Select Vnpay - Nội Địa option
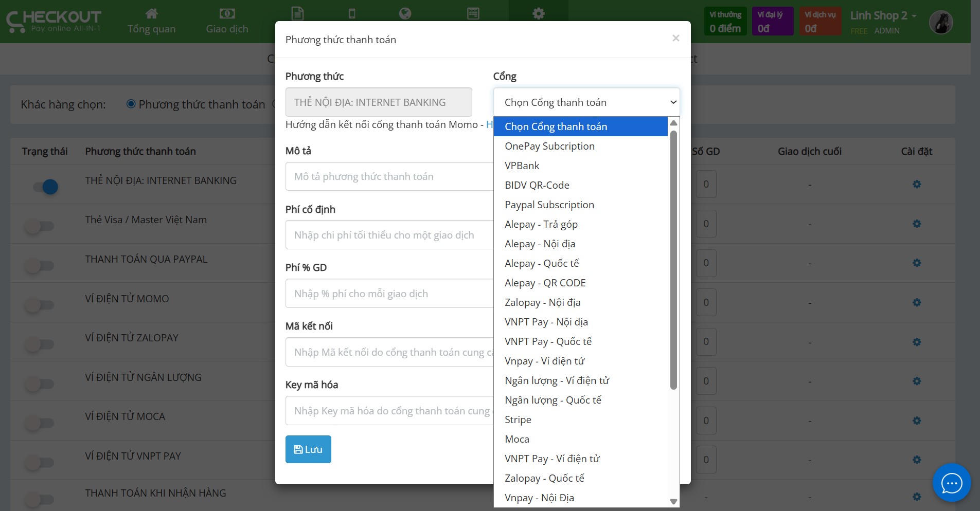 pyautogui.click(x=581, y=498)
